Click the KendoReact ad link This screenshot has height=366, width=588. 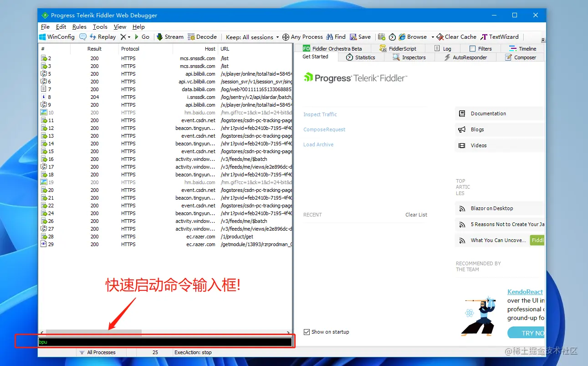point(525,292)
